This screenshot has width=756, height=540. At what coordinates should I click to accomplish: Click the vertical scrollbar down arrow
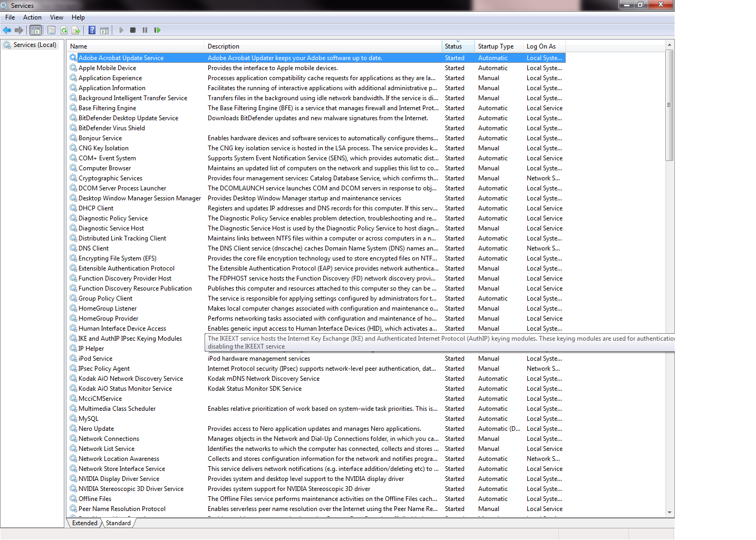[670, 513]
